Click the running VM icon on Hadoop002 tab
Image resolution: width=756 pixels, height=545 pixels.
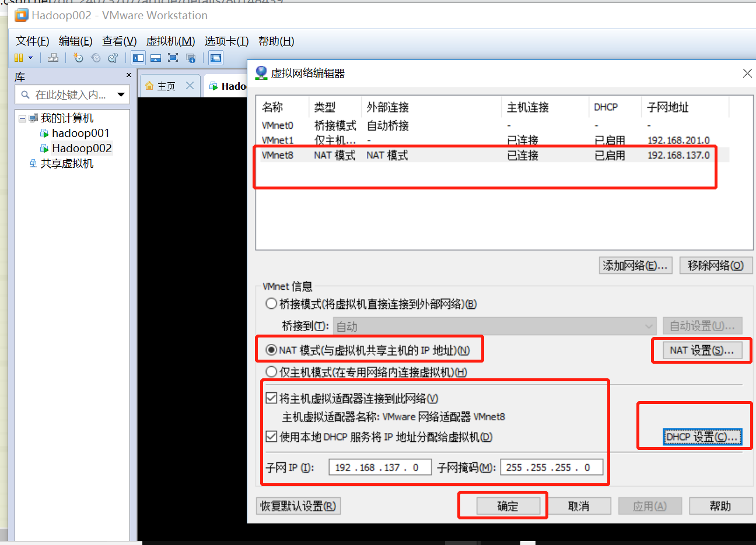pos(213,86)
